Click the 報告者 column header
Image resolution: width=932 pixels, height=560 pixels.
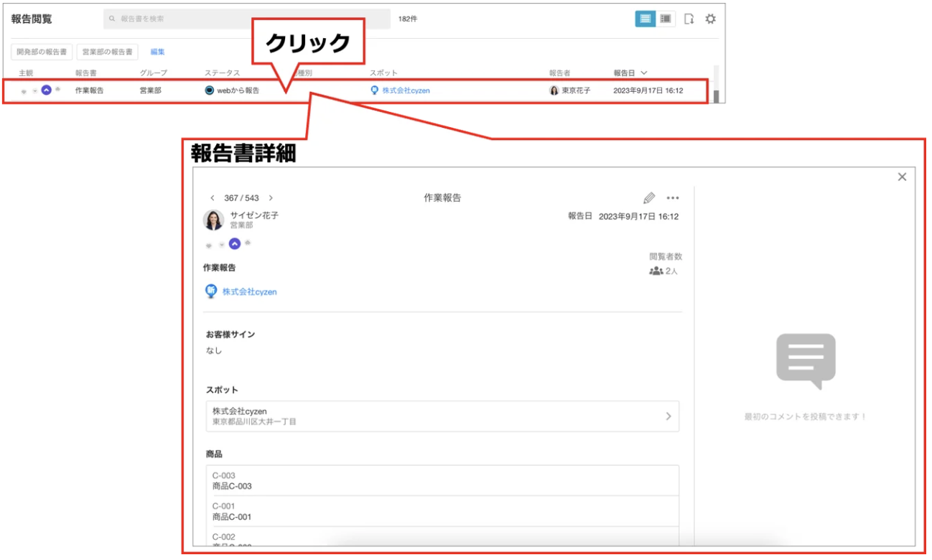tap(559, 73)
